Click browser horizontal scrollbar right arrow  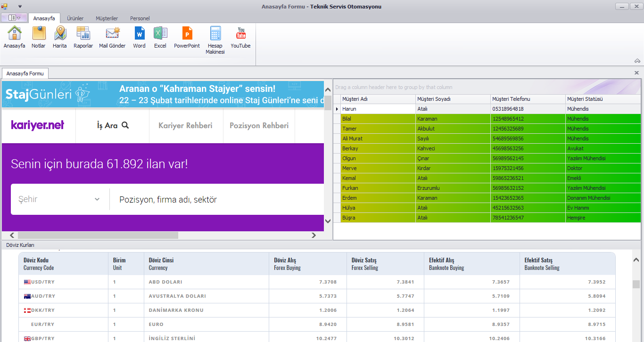coord(314,235)
